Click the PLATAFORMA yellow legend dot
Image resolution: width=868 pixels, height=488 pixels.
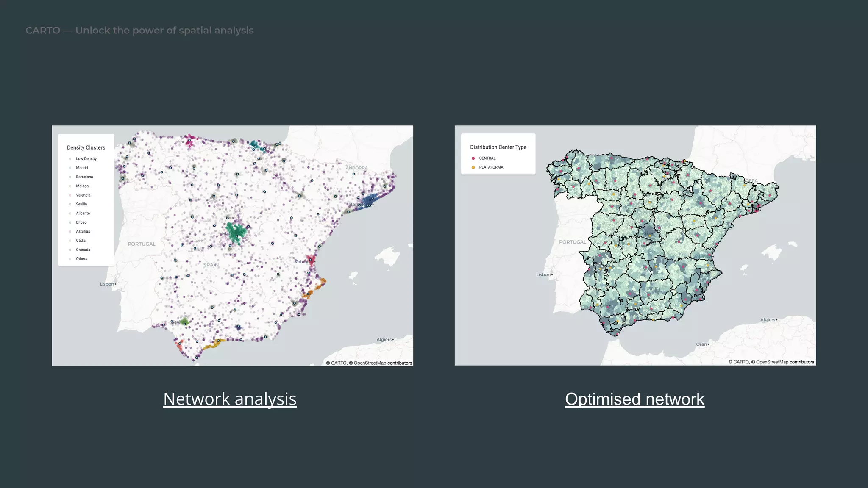click(x=473, y=167)
